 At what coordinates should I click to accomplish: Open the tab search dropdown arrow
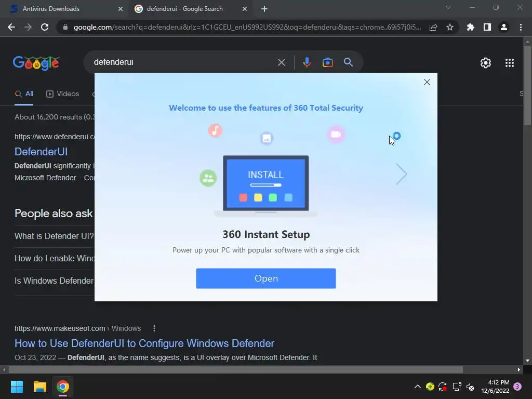coord(448,7)
